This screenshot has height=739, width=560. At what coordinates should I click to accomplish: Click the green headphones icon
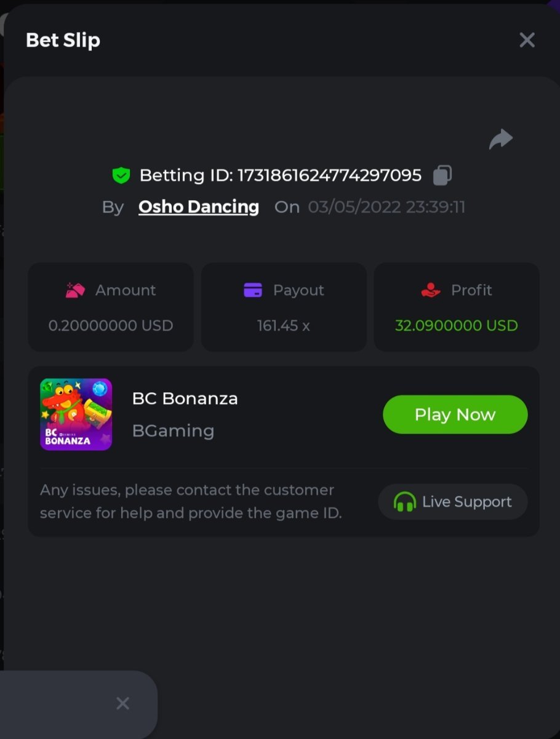(x=404, y=502)
